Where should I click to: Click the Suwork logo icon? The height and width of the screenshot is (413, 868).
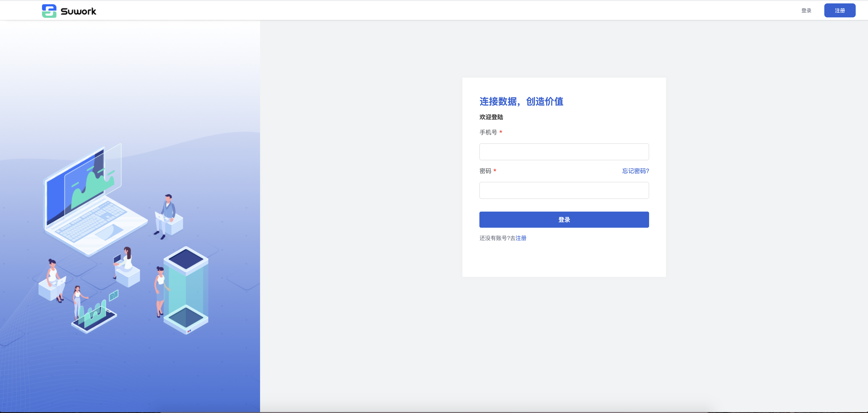click(x=49, y=11)
